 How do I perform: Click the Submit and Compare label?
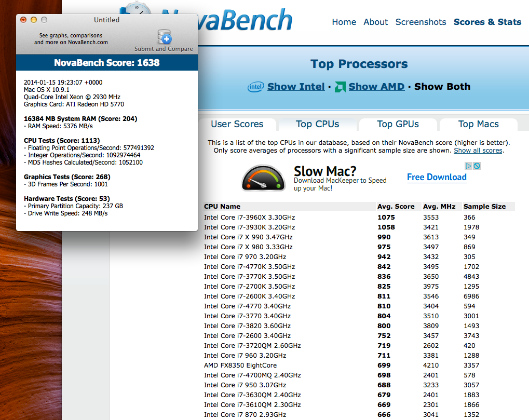click(x=164, y=49)
